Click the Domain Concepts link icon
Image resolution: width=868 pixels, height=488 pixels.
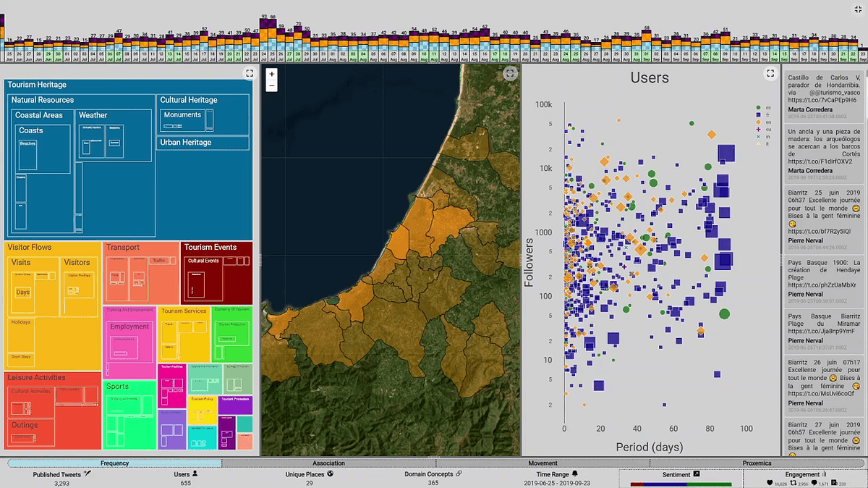pyautogui.click(x=459, y=474)
